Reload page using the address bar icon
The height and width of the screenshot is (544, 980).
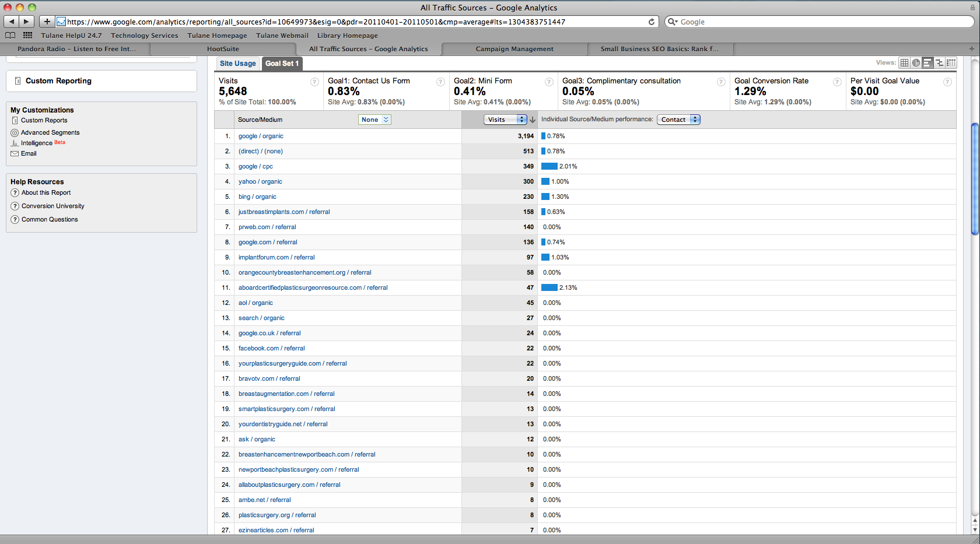point(652,22)
